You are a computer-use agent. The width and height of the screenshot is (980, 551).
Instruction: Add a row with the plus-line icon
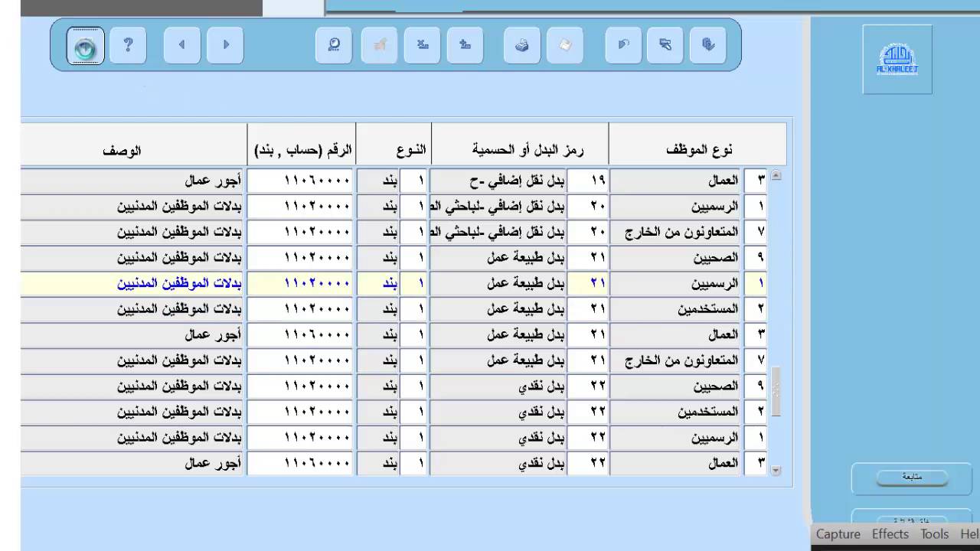click(x=465, y=45)
